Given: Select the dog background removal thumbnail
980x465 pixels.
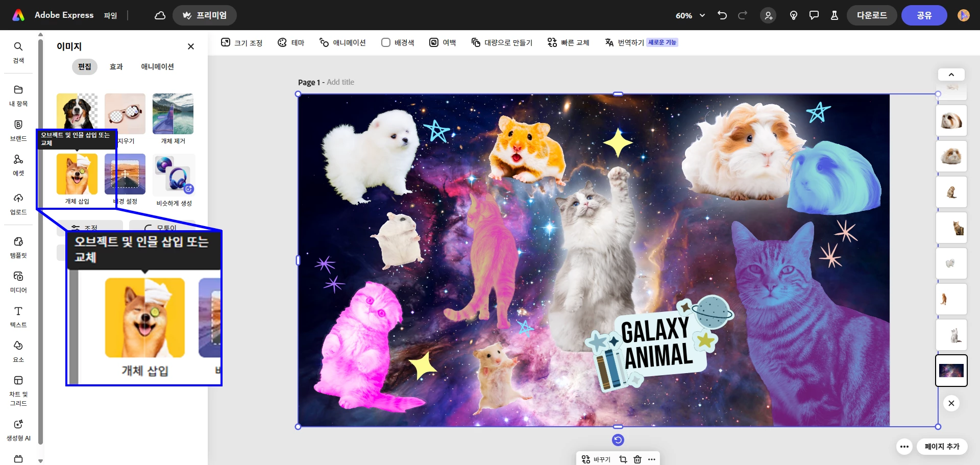Looking at the screenshot, I should pyautogui.click(x=77, y=111).
